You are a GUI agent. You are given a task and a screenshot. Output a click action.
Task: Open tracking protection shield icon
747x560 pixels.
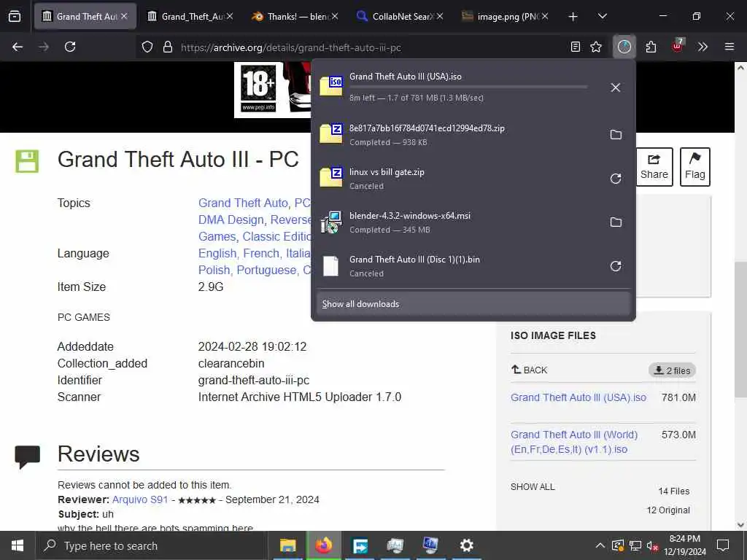coord(147,47)
